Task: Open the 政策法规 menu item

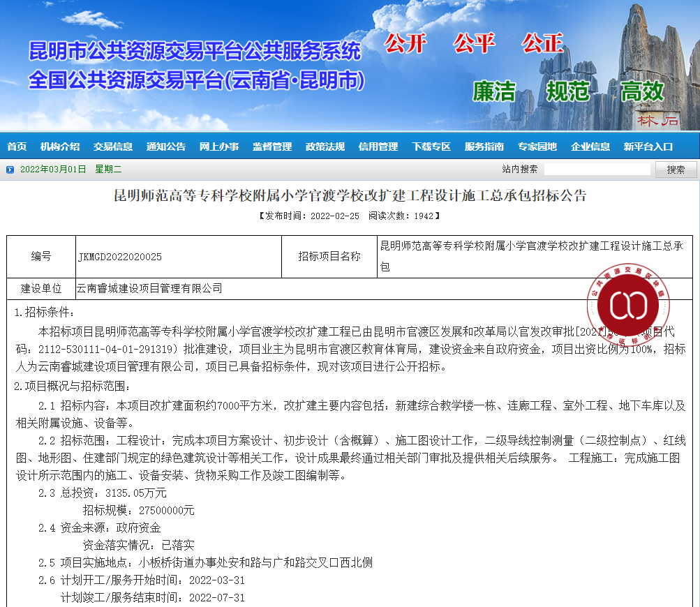Action: [x=325, y=147]
